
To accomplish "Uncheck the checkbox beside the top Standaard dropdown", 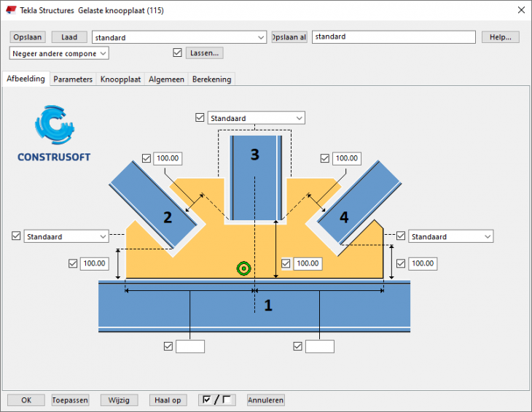I will tap(200, 117).
